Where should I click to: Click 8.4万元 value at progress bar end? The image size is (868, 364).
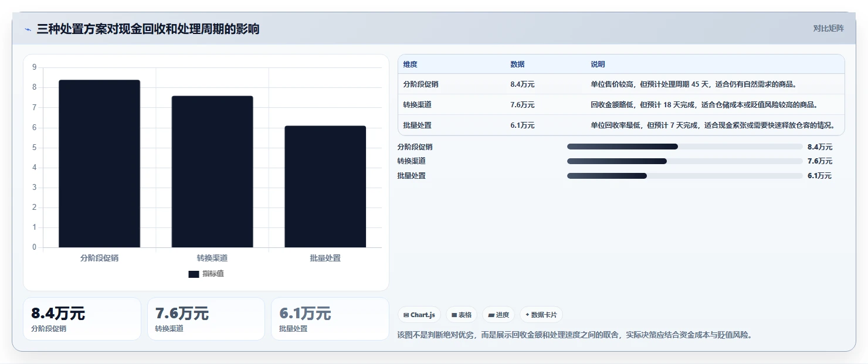pyautogui.click(x=820, y=147)
